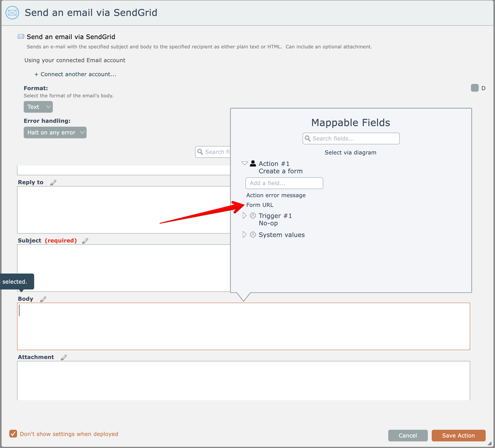Click the System values gear icon

pyautogui.click(x=253, y=235)
